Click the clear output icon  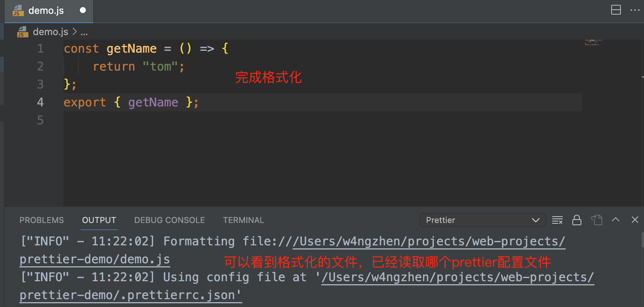click(557, 220)
